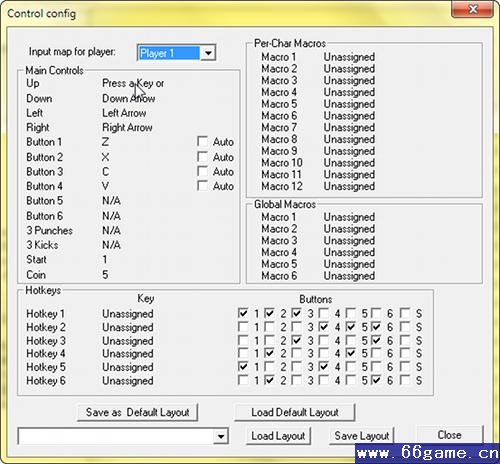Expand the saved layout name combo box
This screenshot has width=500, height=464.
220,436
